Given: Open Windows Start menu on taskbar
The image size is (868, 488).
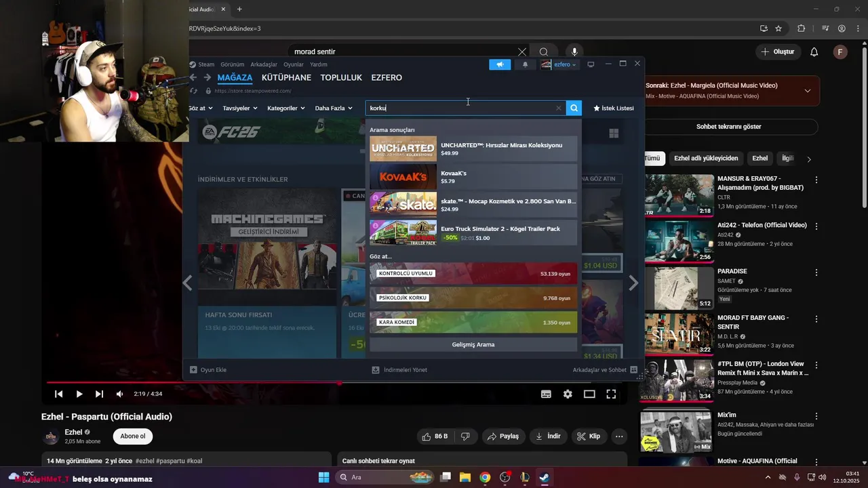Looking at the screenshot, I should pyautogui.click(x=323, y=477).
